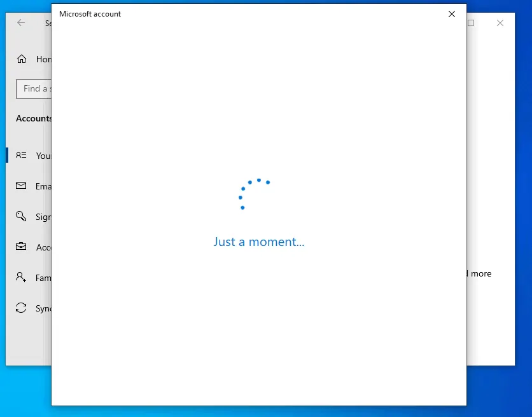Click the Your info person icon

(x=20, y=155)
